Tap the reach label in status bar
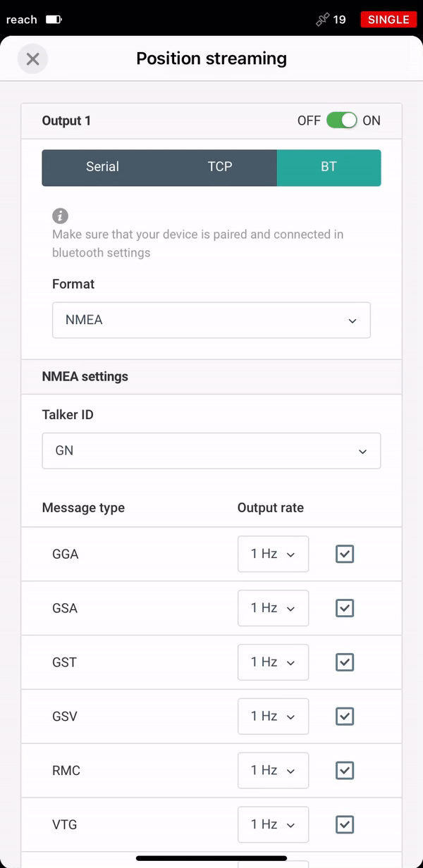423x868 pixels. 22,20
